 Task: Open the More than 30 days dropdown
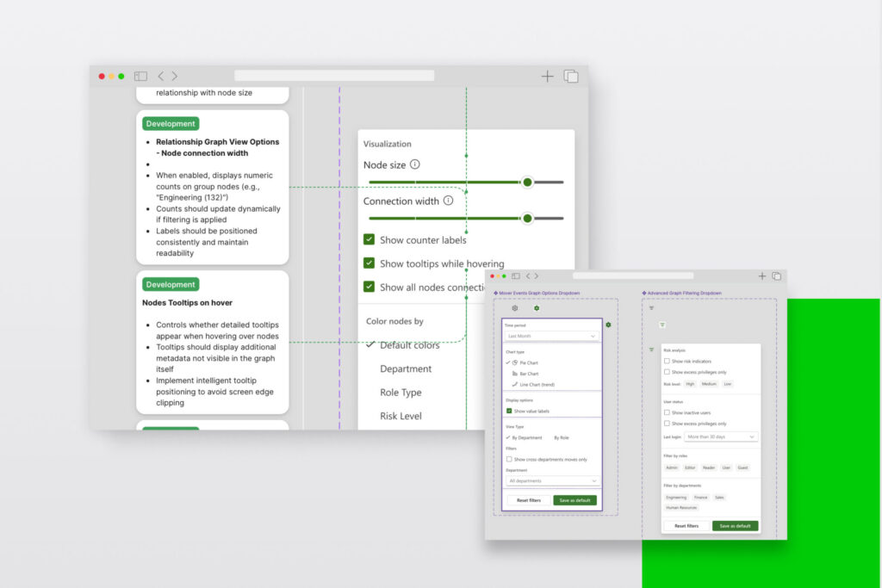point(721,436)
